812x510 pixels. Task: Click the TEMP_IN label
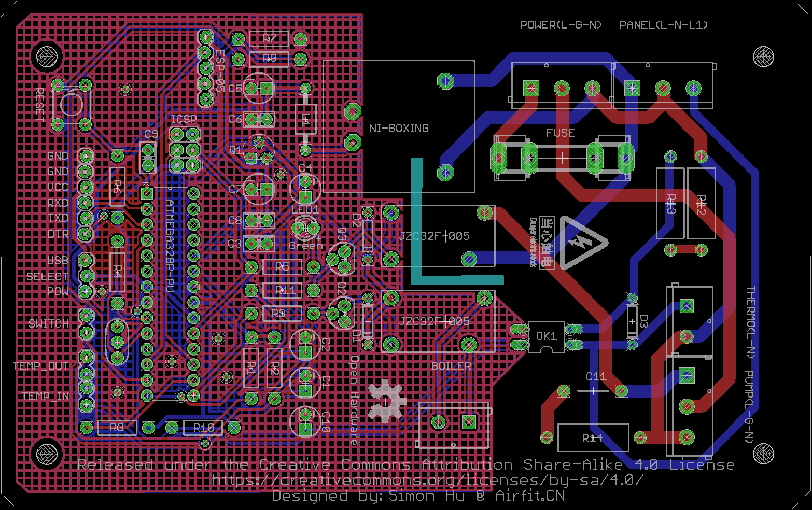coord(45,396)
